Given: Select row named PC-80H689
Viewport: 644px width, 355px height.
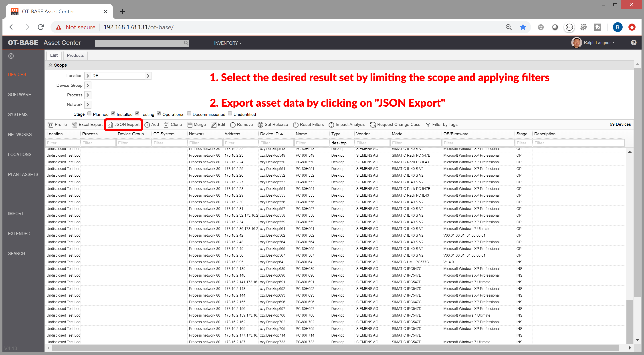Looking at the screenshot, I should [x=335, y=269].
